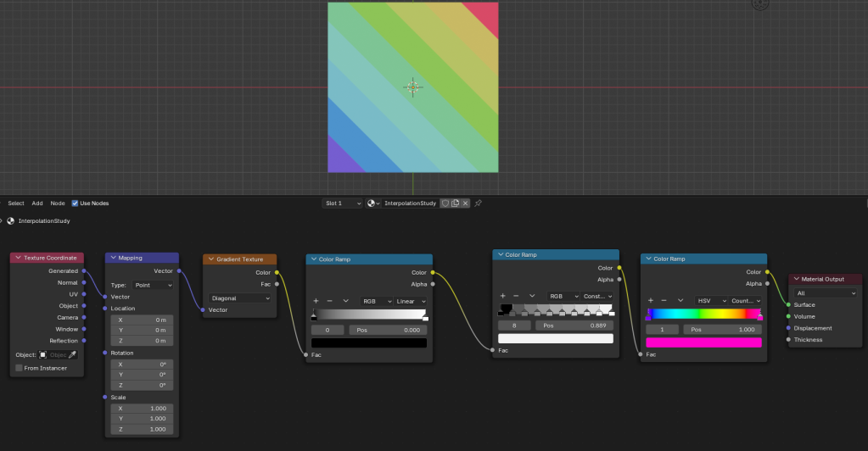Remove a color stop in the Constant Color Ramp
The width and height of the screenshot is (868, 451).
[516, 296]
